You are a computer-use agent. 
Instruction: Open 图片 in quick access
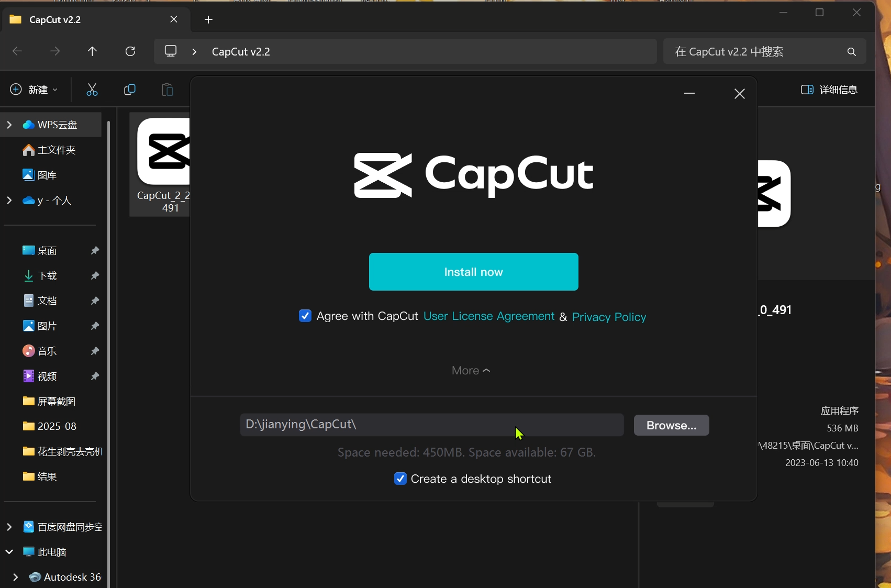(39, 326)
